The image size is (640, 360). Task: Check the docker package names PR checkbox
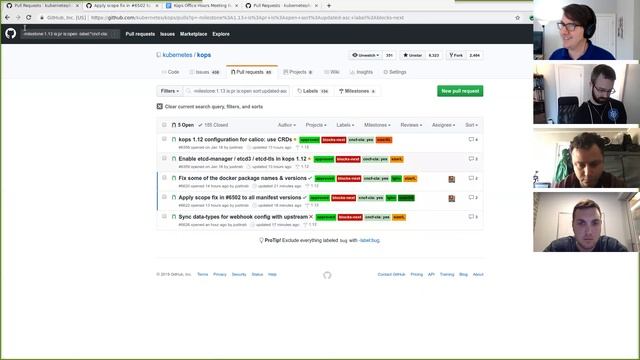point(164,178)
